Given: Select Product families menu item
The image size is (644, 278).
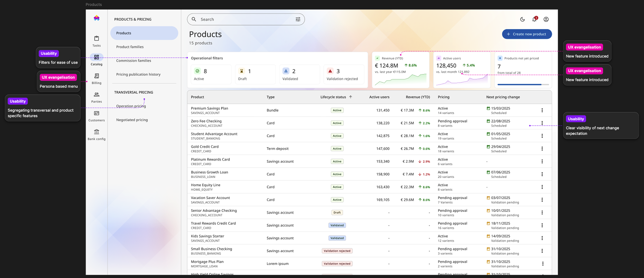Looking at the screenshot, I should pyautogui.click(x=130, y=47).
